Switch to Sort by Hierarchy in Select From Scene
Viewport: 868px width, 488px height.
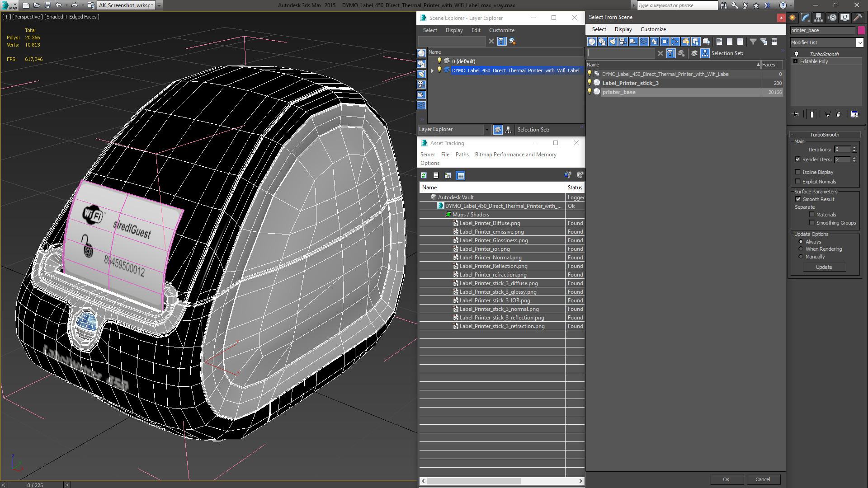click(705, 53)
